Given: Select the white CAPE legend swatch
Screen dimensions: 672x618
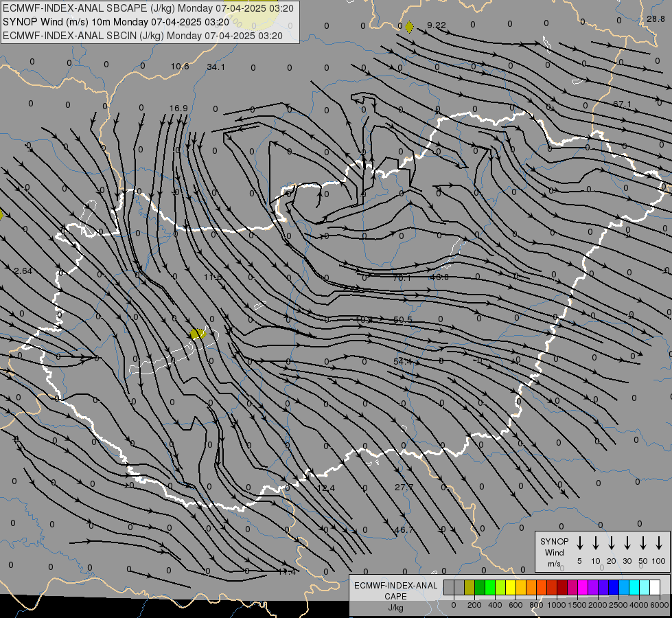Looking at the screenshot, I should point(655,588).
